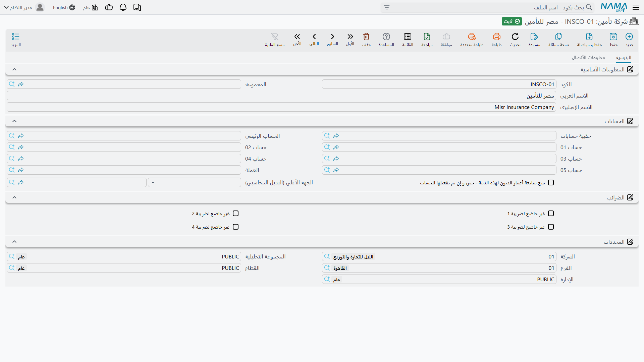This screenshot has height=362, width=644.
Task: Click the عام branch selector in top bar
Action: pyautogui.click(x=91, y=7)
